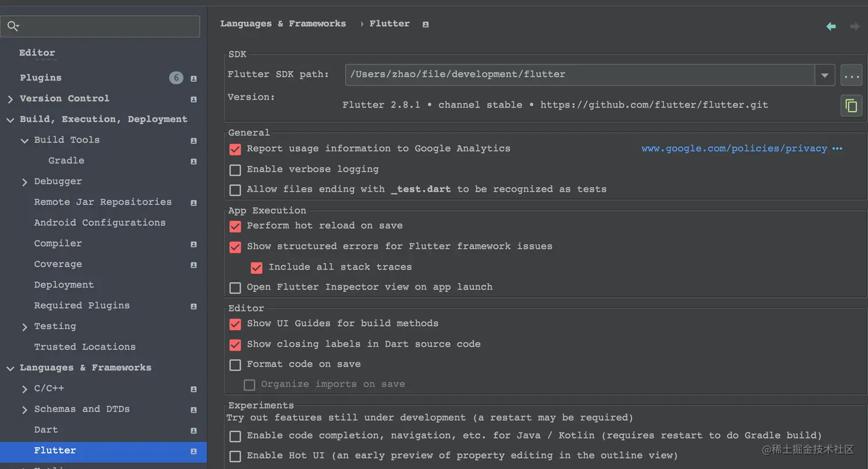Open the google.com privacy policy link
This screenshot has height=469, width=868.
(734, 149)
